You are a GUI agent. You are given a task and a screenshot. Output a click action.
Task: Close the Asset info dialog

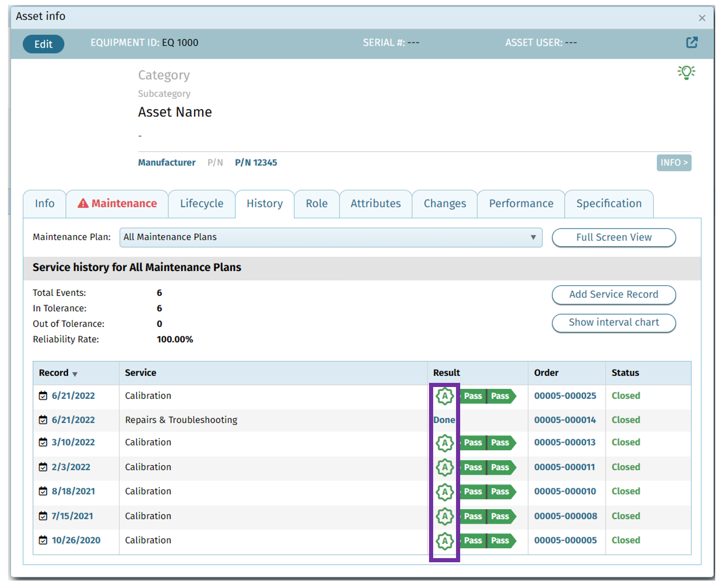pyautogui.click(x=702, y=18)
